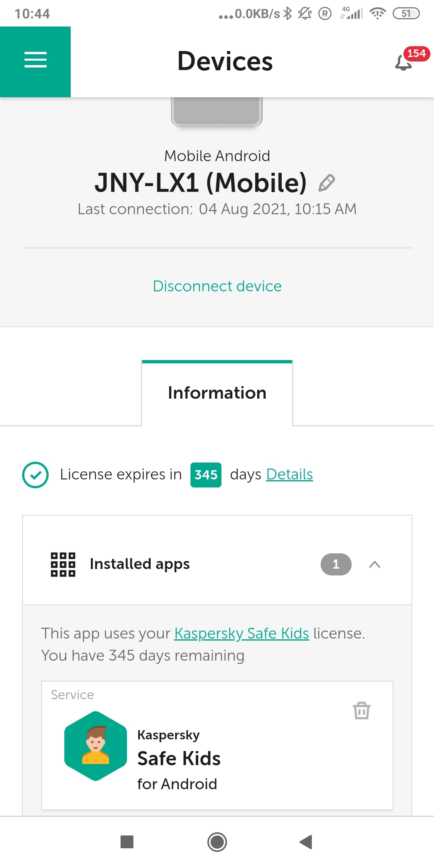
Task: Tap the 345 days license badge
Action: pos(206,475)
